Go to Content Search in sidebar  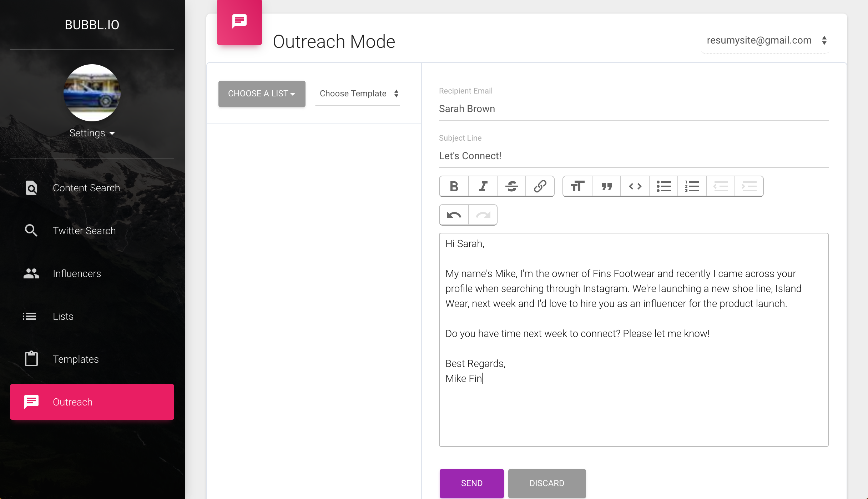pos(86,188)
